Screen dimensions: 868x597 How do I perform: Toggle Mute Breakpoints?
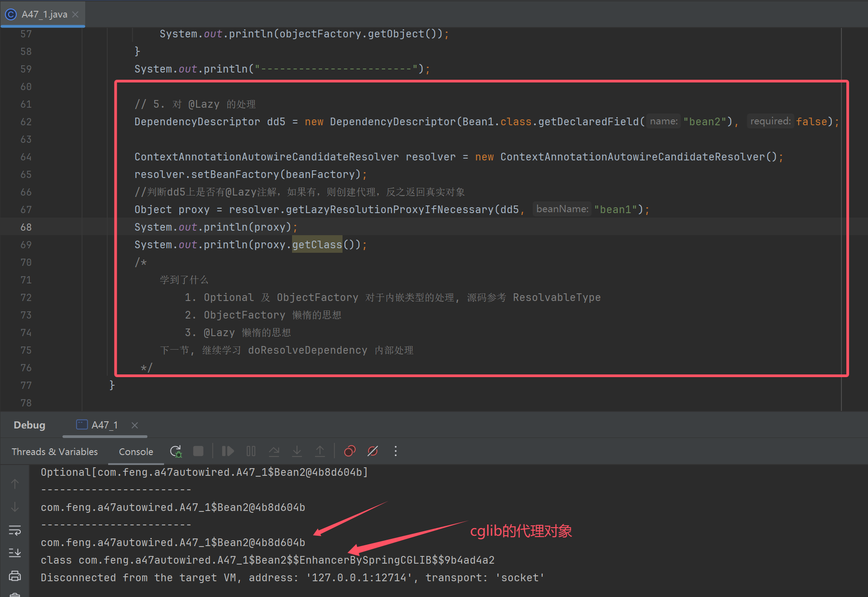coord(373,451)
